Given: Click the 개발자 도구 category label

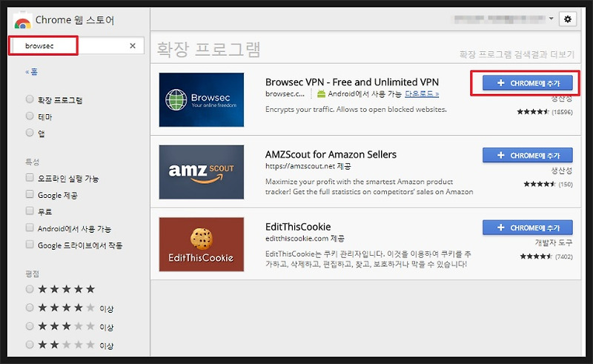Looking at the screenshot, I should point(554,242).
